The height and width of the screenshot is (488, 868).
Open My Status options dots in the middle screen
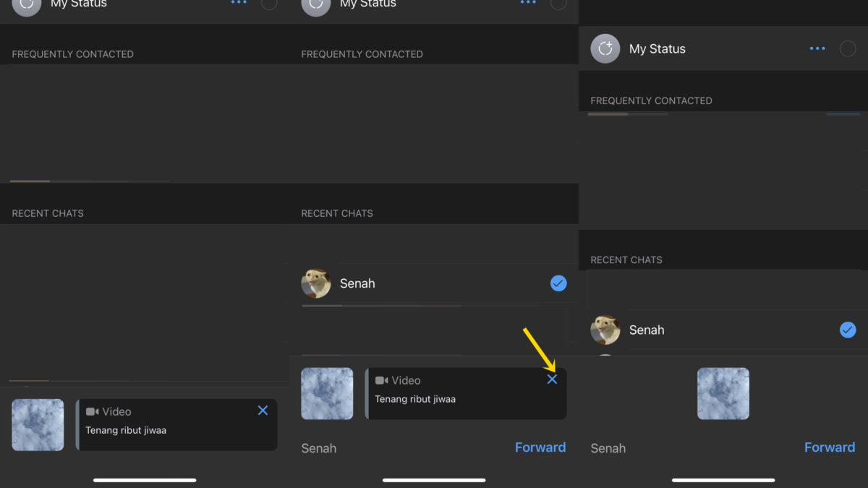pyautogui.click(x=528, y=3)
